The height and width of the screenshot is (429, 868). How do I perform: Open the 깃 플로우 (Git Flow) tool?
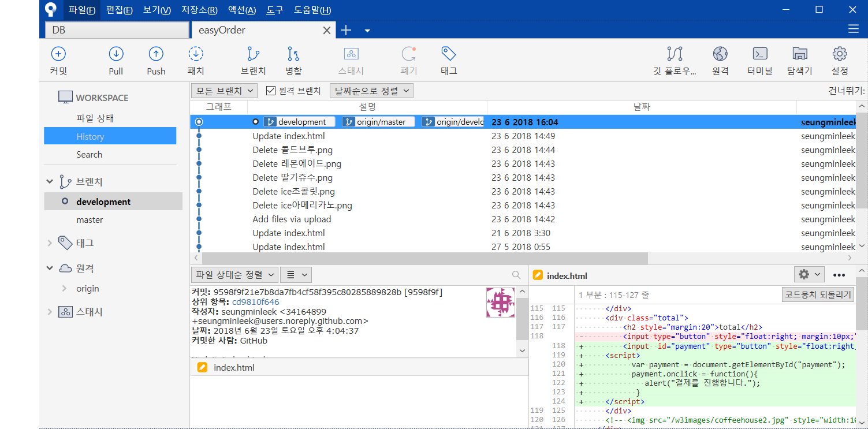coord(675,54)
